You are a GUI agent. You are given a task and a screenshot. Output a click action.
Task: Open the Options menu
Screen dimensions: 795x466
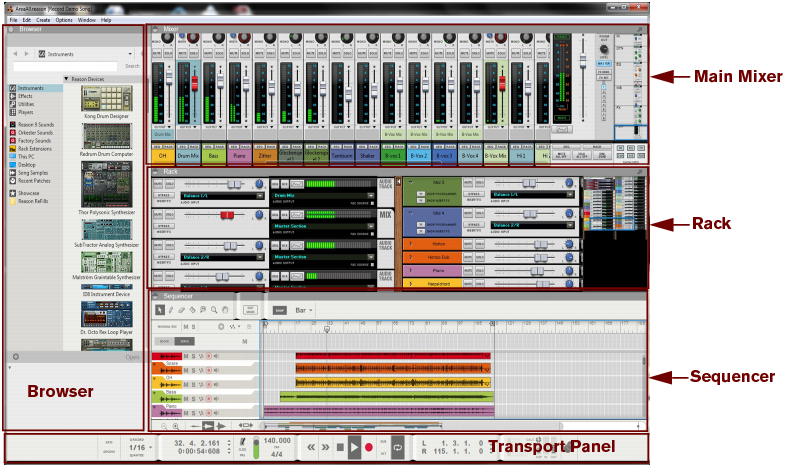point(63,19)
